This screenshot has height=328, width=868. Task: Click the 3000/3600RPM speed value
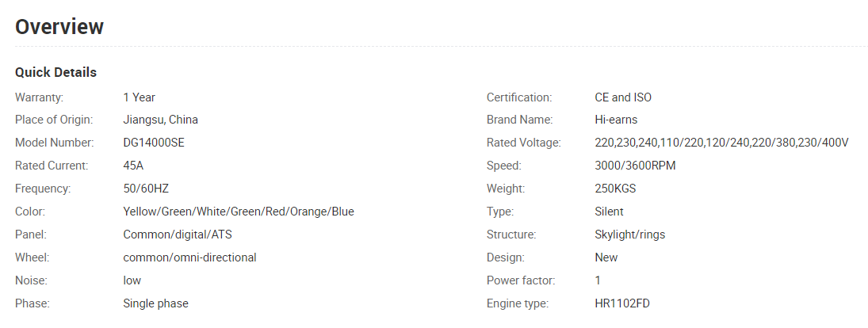coord(636,166)
